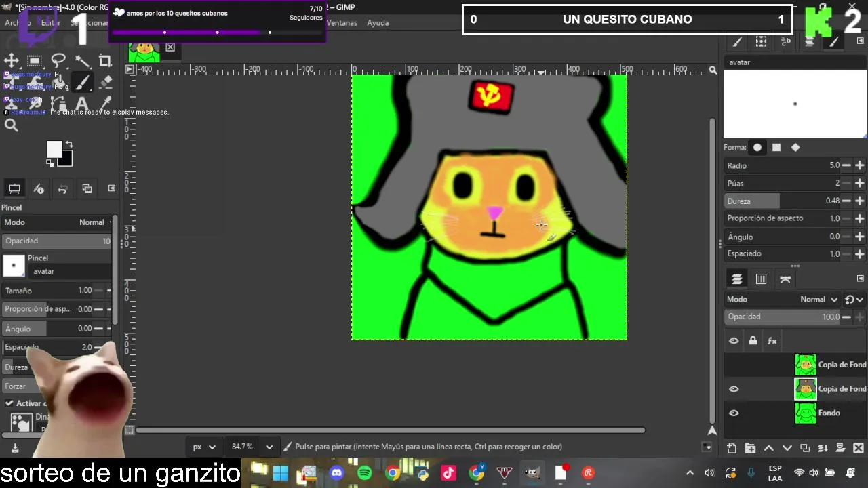Reset colors to default black and white
This screenshot has width=868, height=488.
coord(50,163)
